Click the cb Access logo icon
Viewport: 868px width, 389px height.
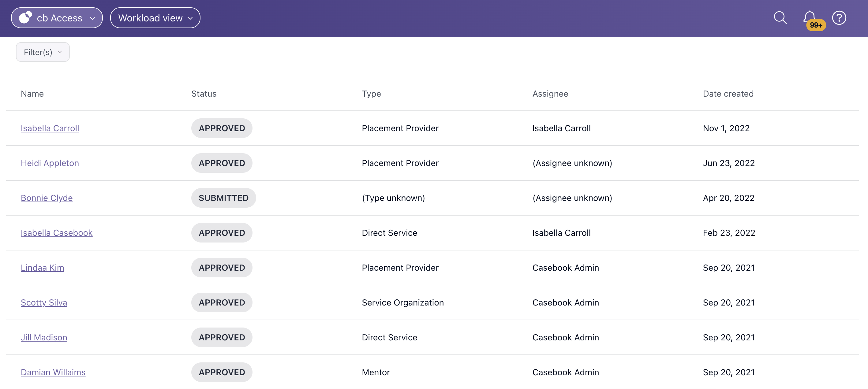[x=25, y=18]
